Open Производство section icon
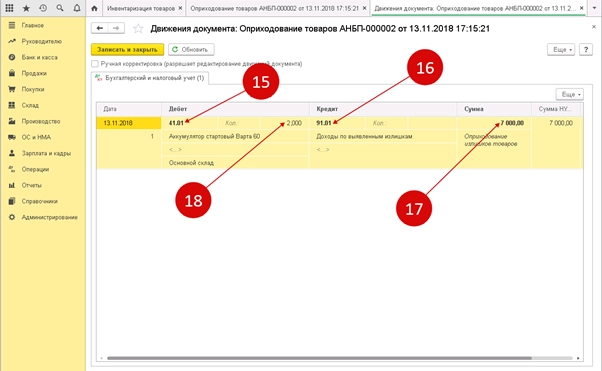The width and height of the screenshot is (602, 371). coord(12,121)
